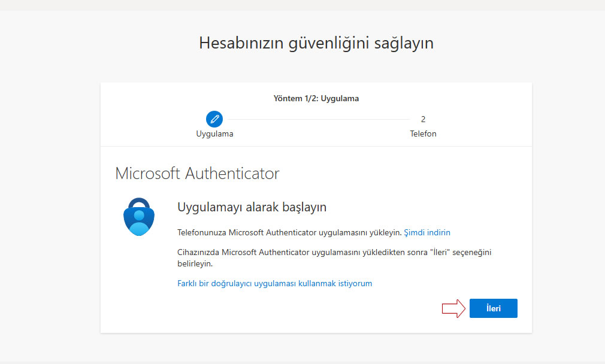
Task: Click the 'Cihazınızda Microsoft Authenticator' instruction paragraph
Action: [x=334, y=258]
